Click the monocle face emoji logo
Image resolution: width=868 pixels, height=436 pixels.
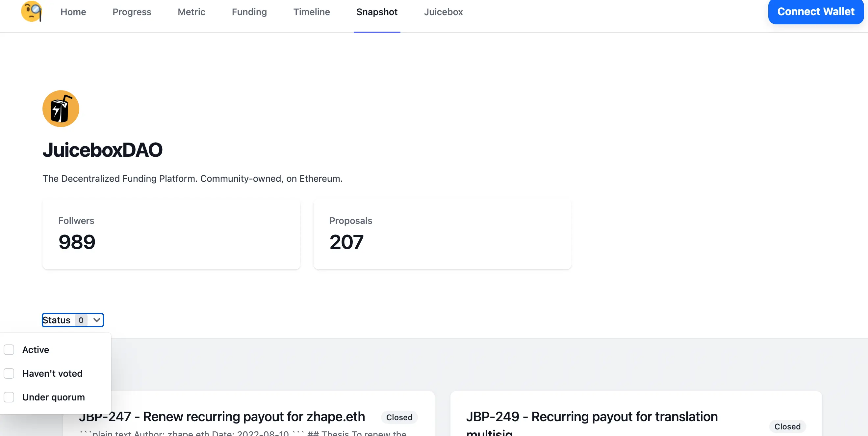tap(31, 12)
